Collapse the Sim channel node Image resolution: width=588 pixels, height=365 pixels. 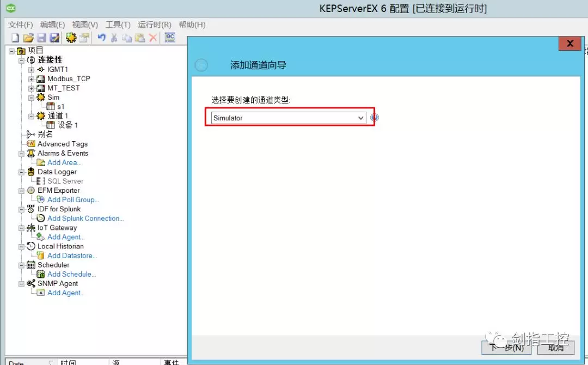pyautogui.click(x=32, y=98)
